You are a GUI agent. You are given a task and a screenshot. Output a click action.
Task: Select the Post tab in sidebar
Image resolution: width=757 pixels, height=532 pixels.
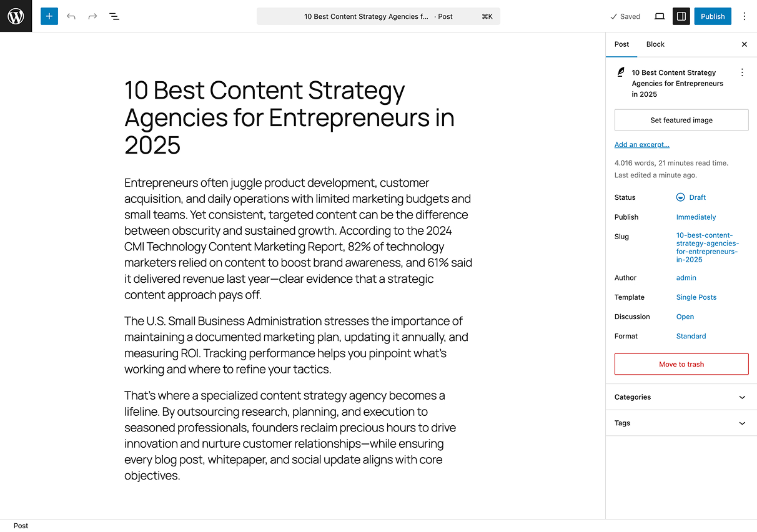(621, 44)
